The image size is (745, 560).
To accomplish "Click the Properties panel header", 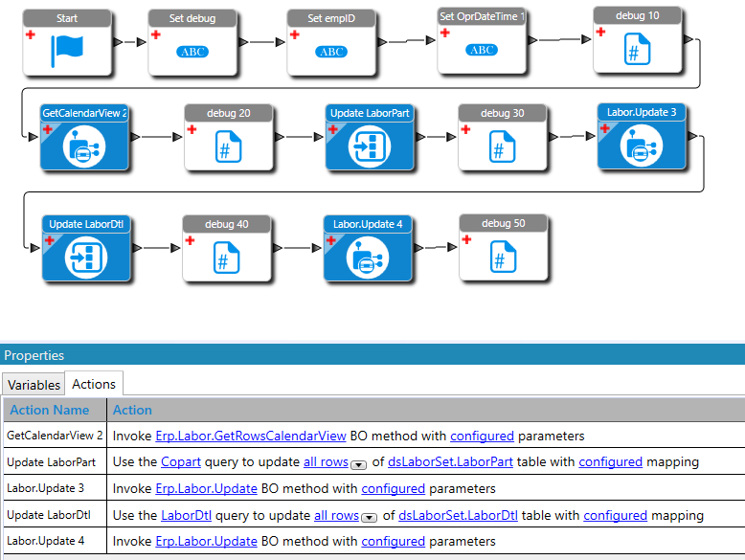I will click(372, 355).
